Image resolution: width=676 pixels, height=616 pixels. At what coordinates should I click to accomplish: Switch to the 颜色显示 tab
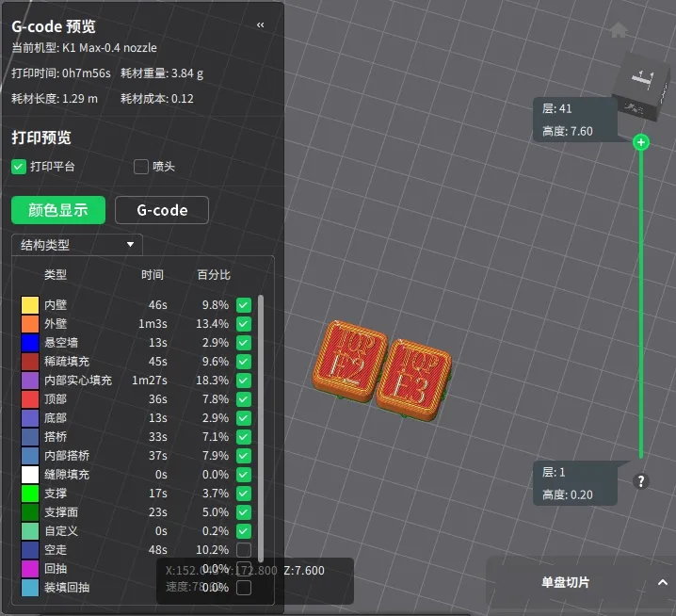coord(58,210)
